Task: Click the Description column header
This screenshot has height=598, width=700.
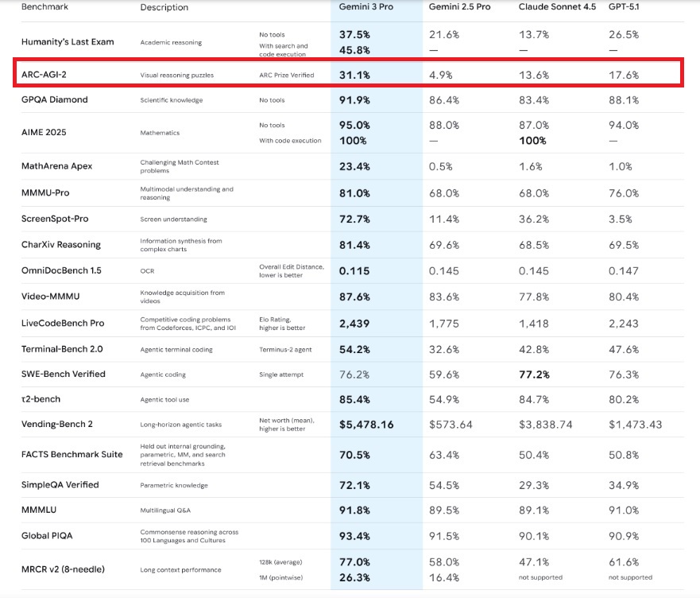Action: 164,7
